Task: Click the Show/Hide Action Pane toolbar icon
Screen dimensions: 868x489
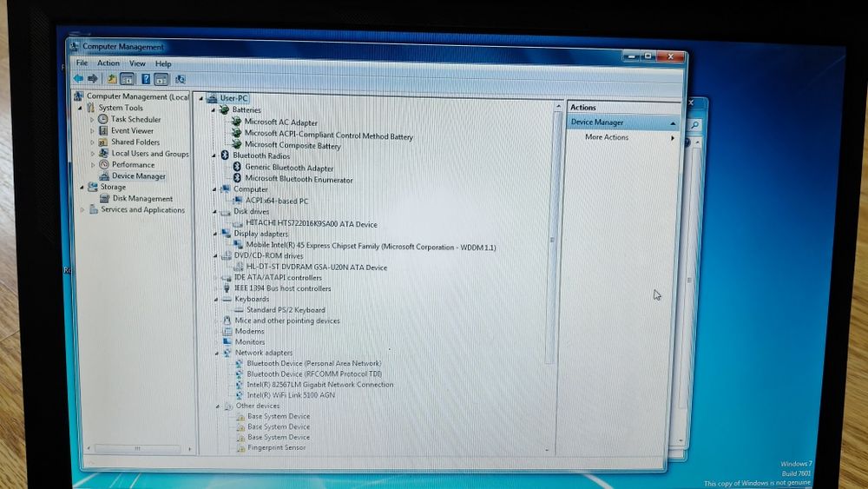Action: pyautogui.click(x=161, y=80)
